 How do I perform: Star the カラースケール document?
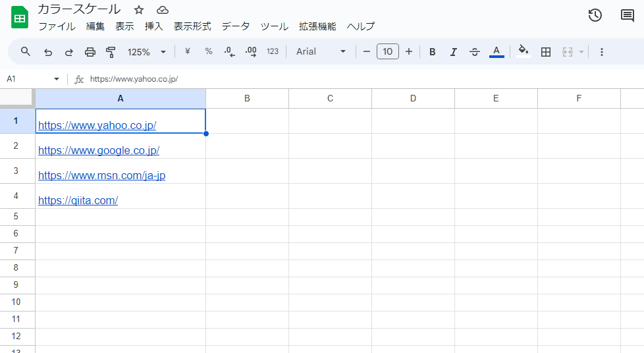pos(139,10)
